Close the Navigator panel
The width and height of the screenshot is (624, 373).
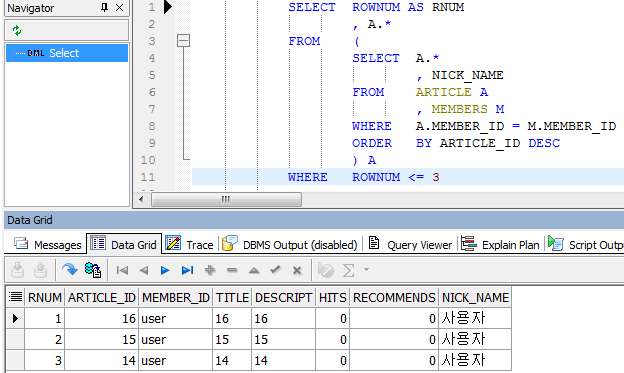pyautogui.click(x=119, y=8)
